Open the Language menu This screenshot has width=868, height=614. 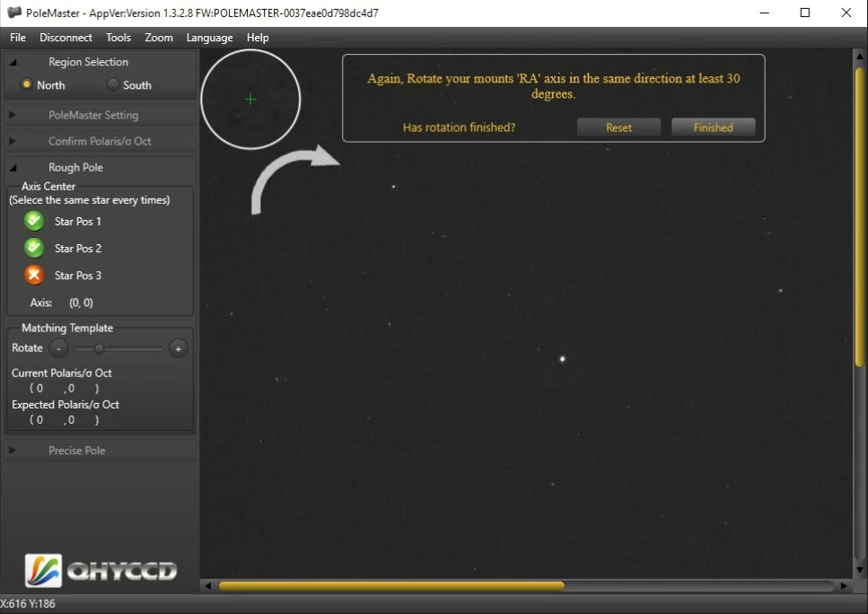point(209,38)
